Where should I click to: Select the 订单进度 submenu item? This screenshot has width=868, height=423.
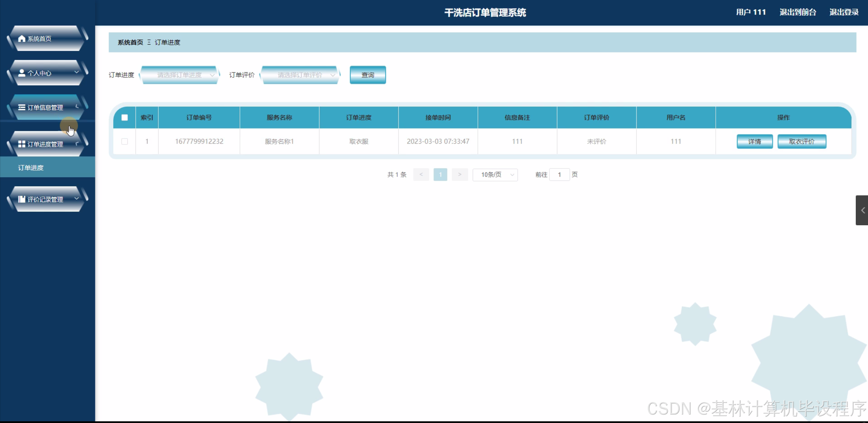click(31, 168)
